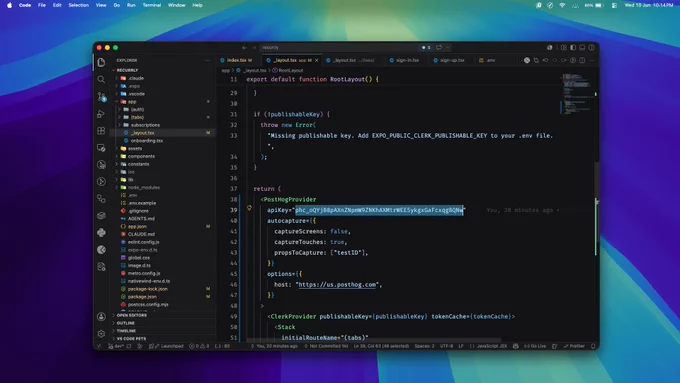Toggle the primary side bar layout button
Screen dimensions: 680x383
coord(573,48)
